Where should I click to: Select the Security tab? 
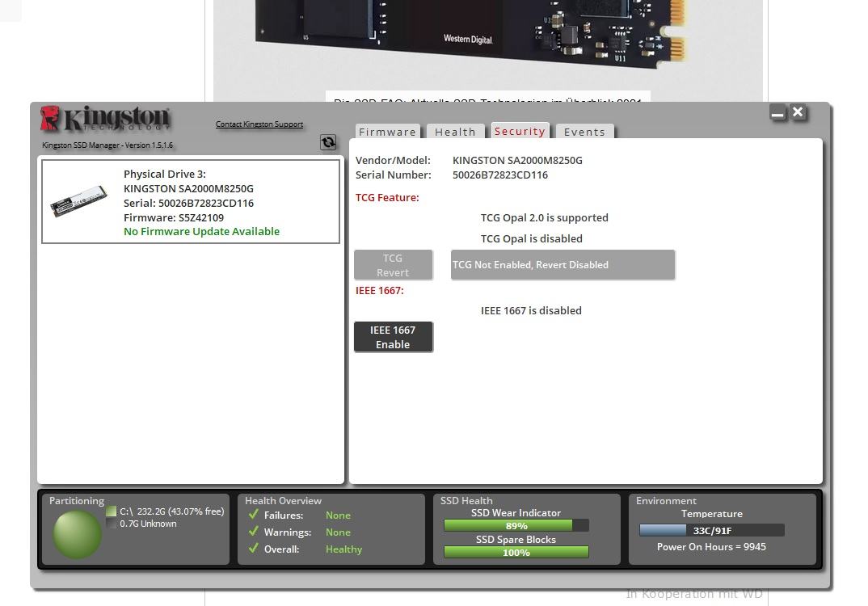(x=520, y=131)
